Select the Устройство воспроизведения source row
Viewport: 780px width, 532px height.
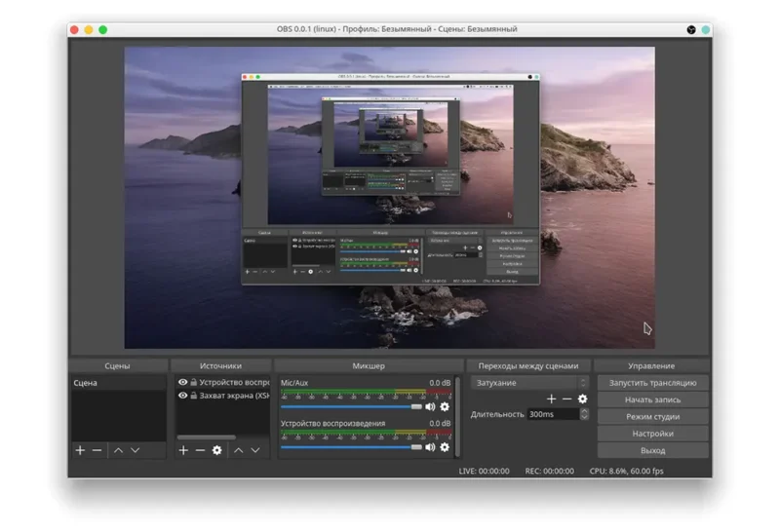pos(223,382)
